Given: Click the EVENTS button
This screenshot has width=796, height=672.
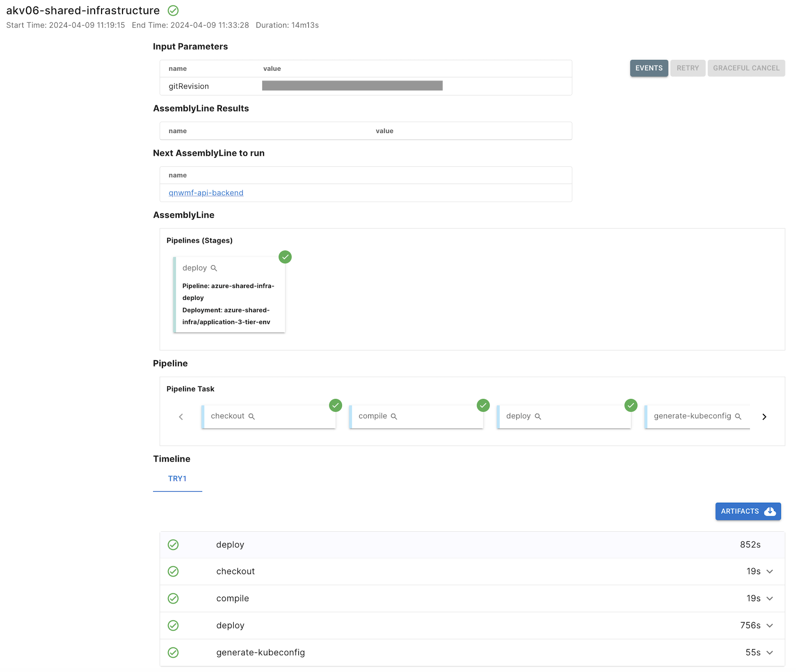Looking at the screenshot, I should click(x=649, y=68).
